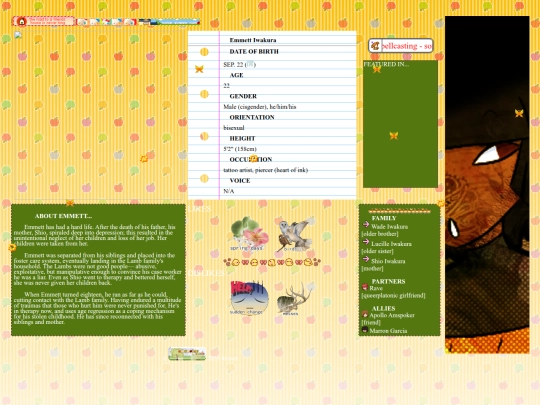Click Apollo Amspoker's avatar icon
The image size is (540, 405).
tap(365, 314)
